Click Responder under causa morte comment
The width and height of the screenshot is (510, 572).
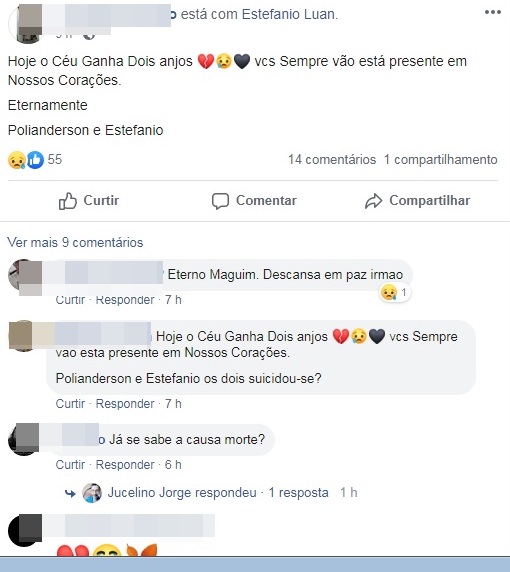point(125,465)
